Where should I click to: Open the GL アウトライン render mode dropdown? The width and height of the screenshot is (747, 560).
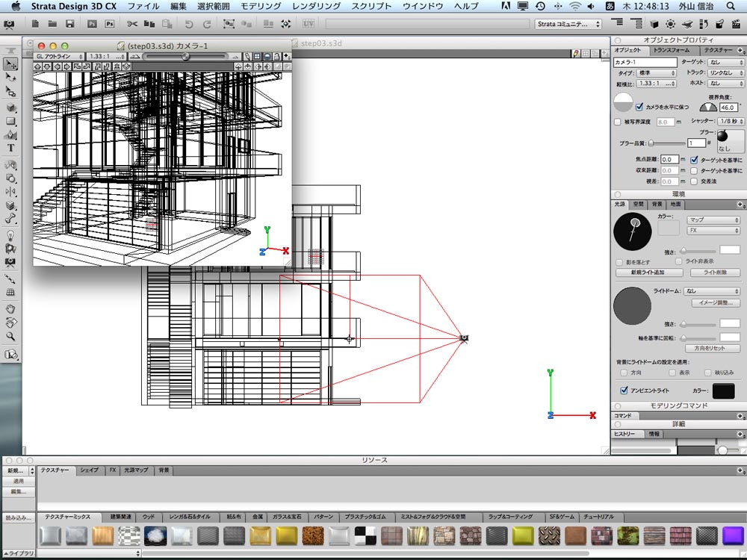pos(59,56)
